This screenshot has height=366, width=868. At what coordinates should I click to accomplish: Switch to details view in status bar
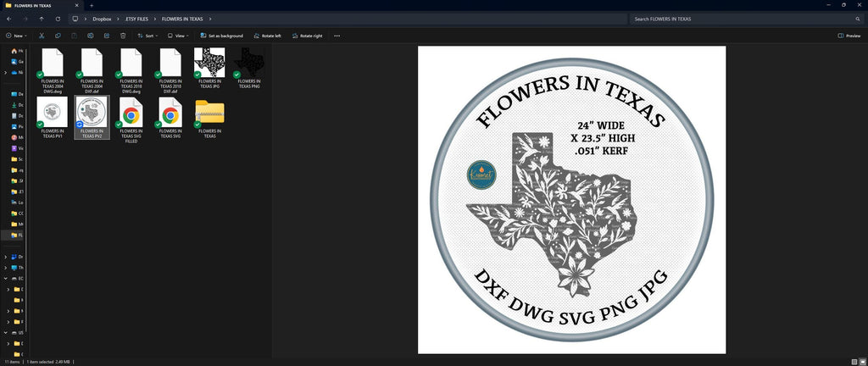point(854,362)
